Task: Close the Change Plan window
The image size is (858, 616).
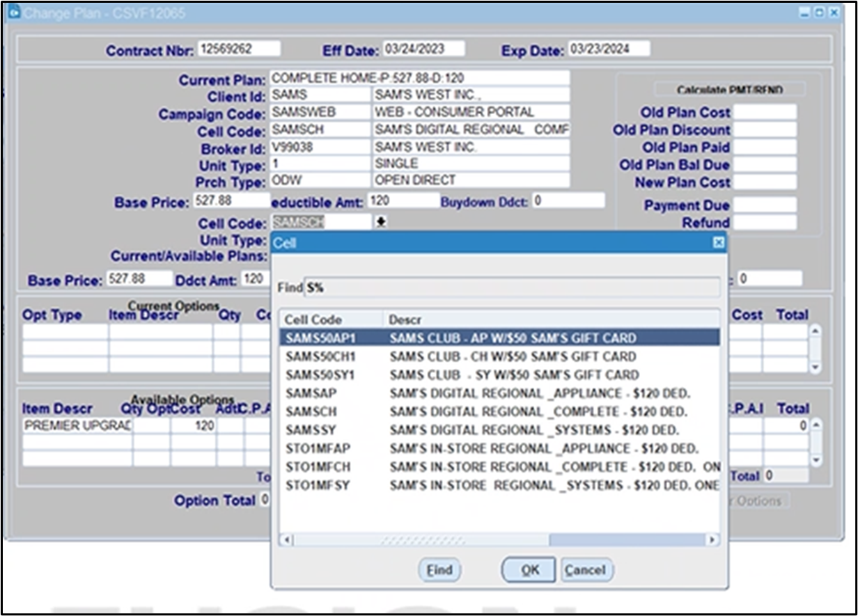Action: coord(833,13)
